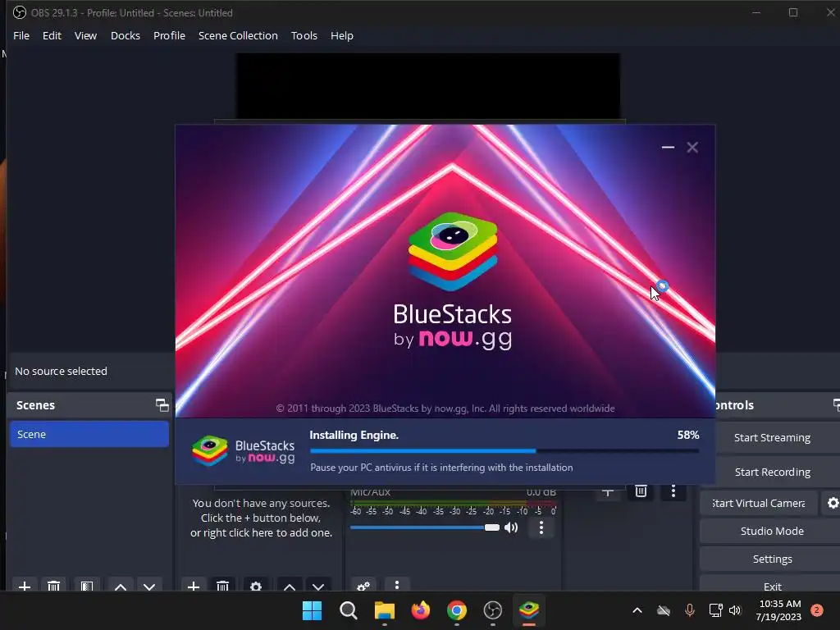Add a source with the Sources plus icon
This screenshot has width=840, height=630.
194,586
